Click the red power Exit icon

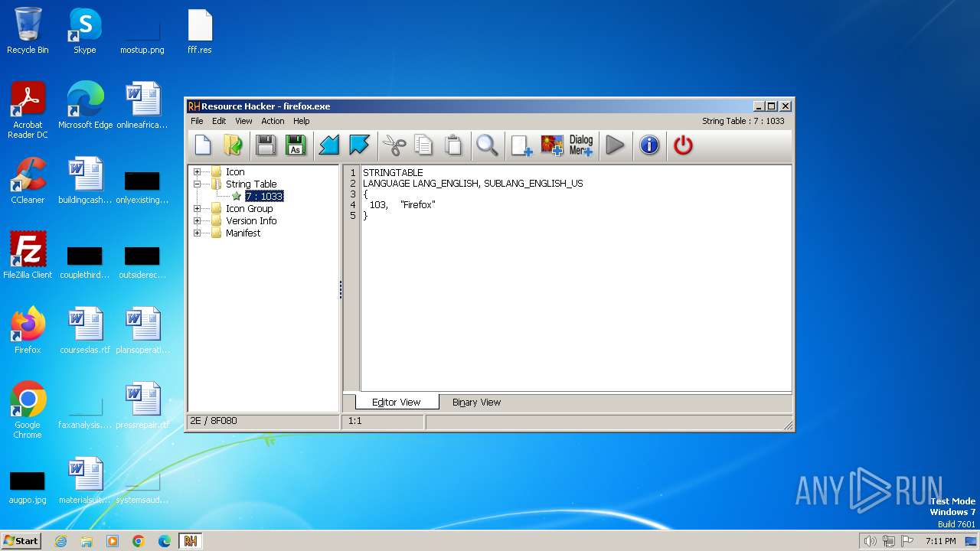point(683,145)
